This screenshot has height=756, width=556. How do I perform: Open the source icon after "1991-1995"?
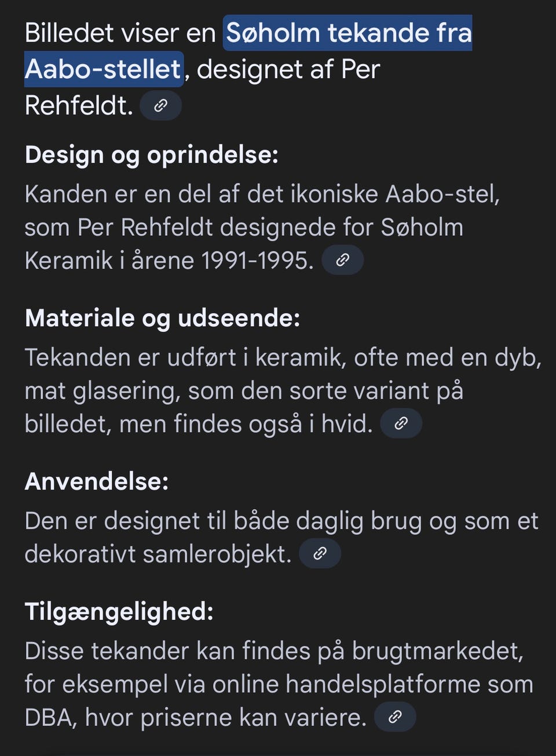click(x=342, y=260)
